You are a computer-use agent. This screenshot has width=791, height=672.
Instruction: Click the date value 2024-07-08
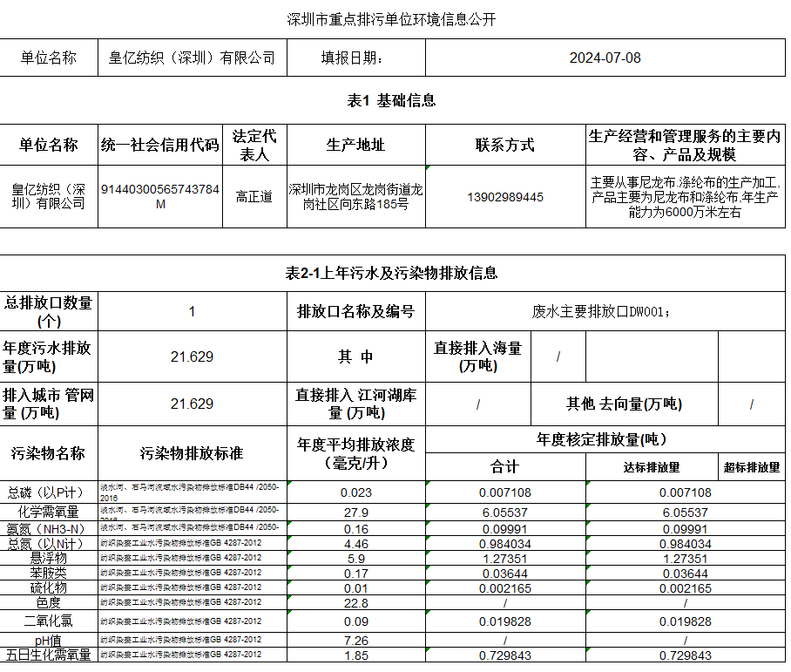click(x=605, y=58)
